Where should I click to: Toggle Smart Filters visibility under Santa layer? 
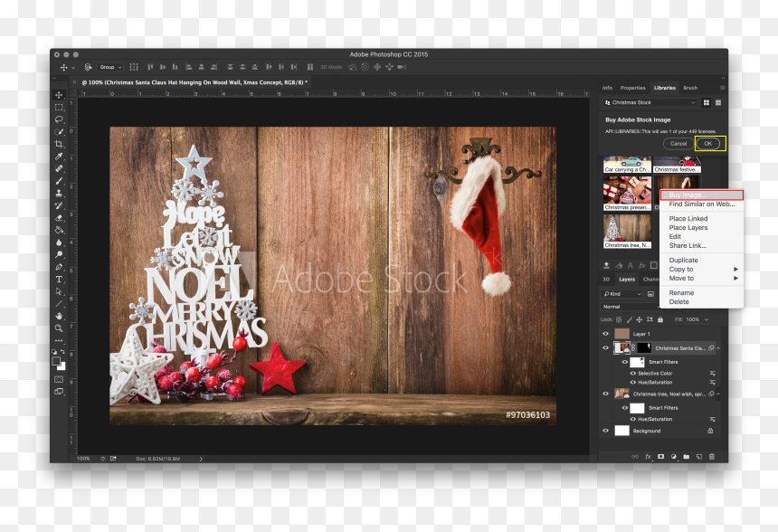625,362
